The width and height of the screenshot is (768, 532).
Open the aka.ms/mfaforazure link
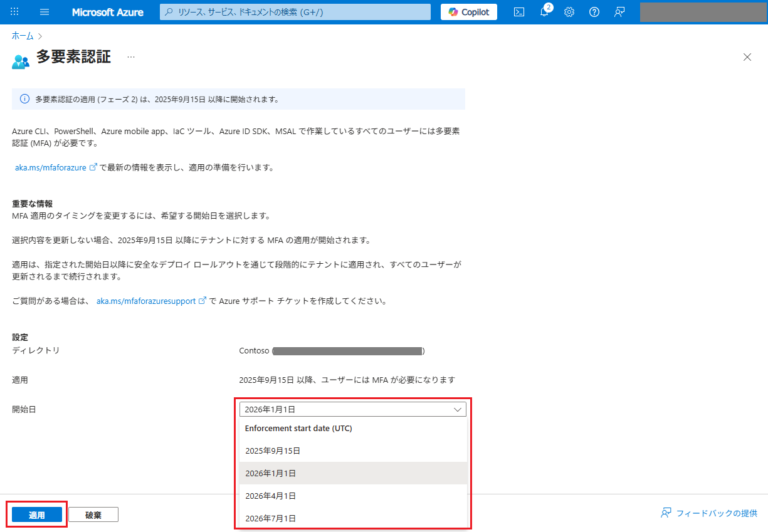52,167
